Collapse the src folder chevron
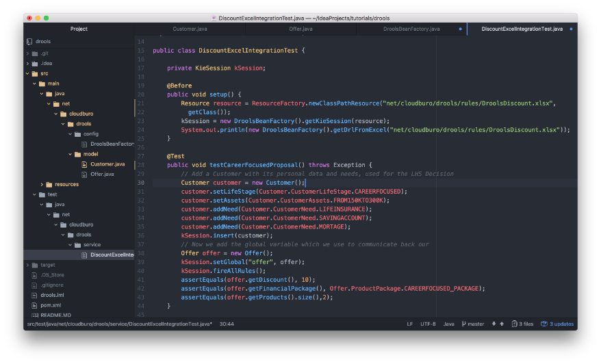 [x=27, y=73]
